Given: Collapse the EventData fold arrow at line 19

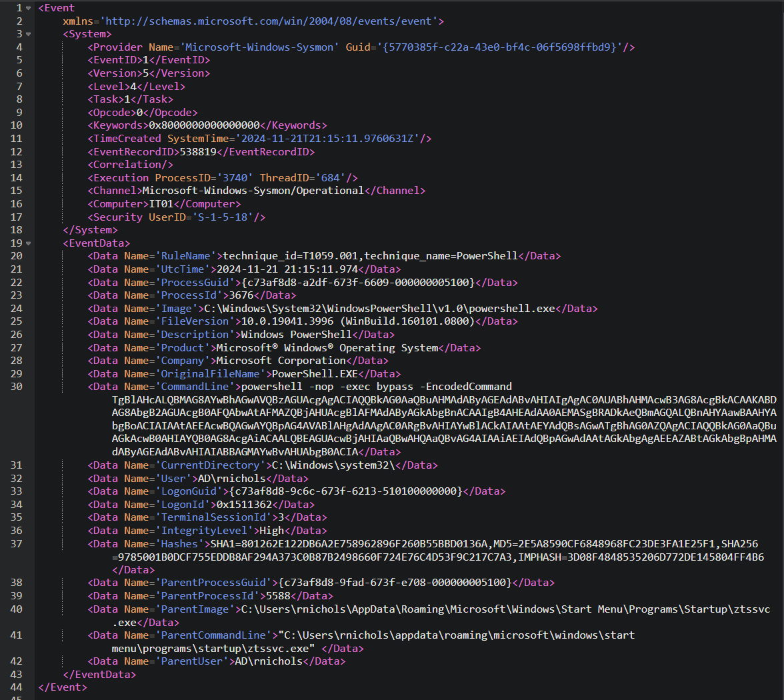Looking at the screenshot, I should (29, 243).
